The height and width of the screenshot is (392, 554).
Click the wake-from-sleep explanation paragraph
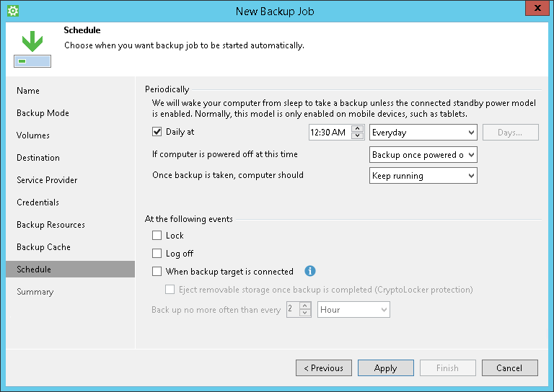click(x=344, y=108)
